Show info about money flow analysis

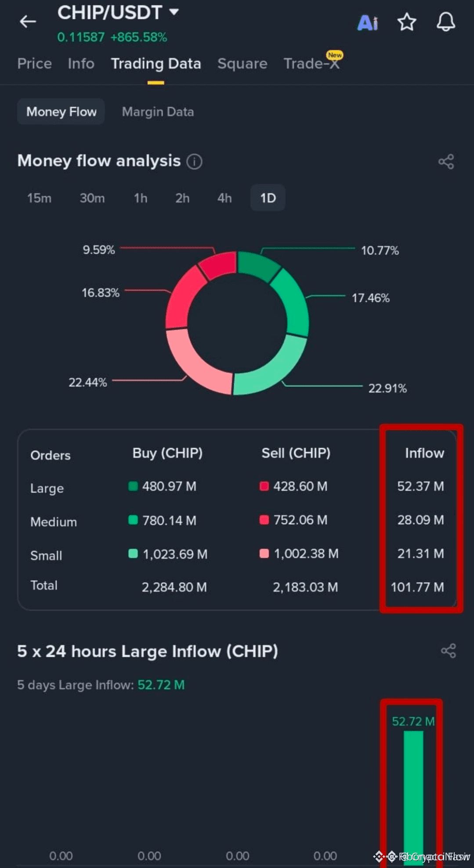[x=194, y=161]
